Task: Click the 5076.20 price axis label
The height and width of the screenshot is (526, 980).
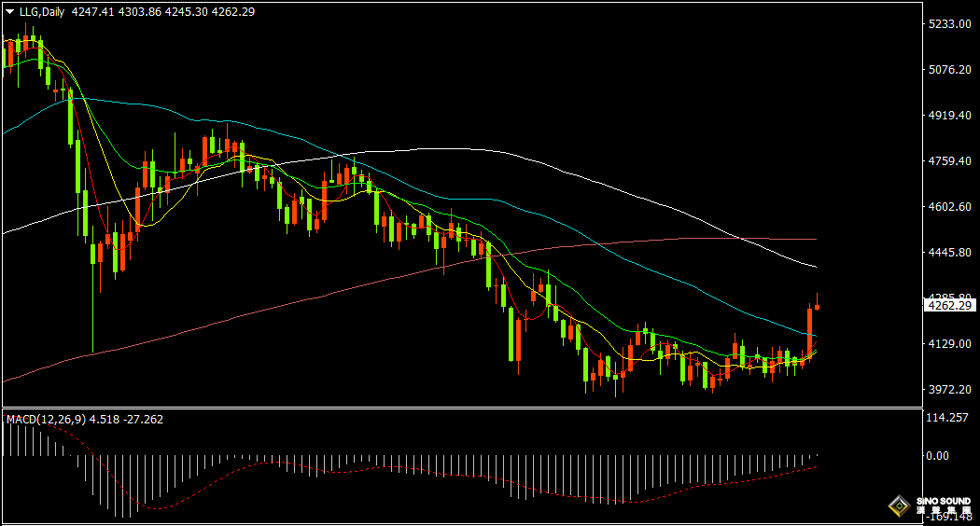Action: coord(950,69)
